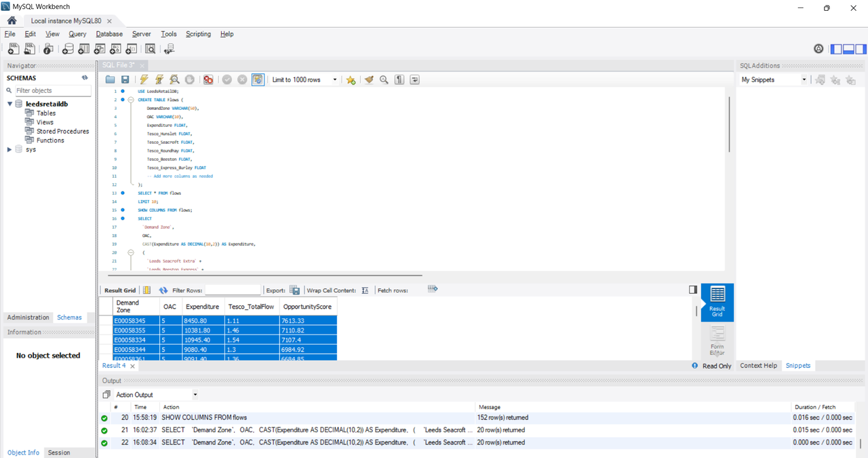Create a new view in active schema
The image size is (868, 458).
pyautogui.click(x=100, y=49)
